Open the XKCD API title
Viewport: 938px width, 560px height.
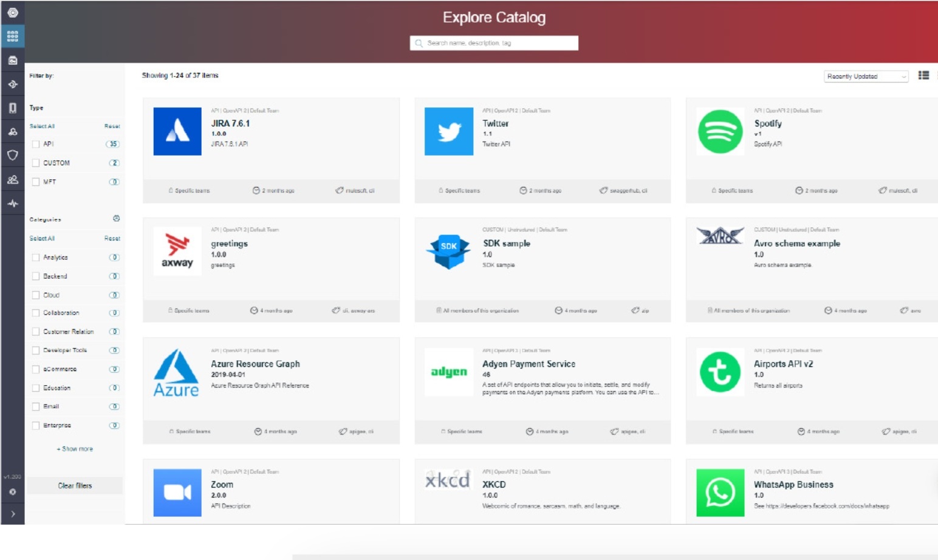(x=494, y=485)
